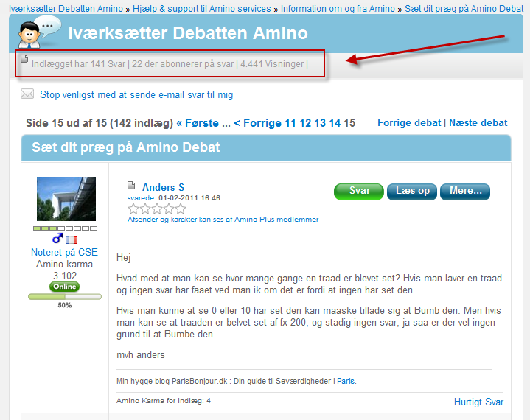This screenshot has height=420, width=530.
Task: Open Anders S's profile link
Action: click(x=163, y=188)
